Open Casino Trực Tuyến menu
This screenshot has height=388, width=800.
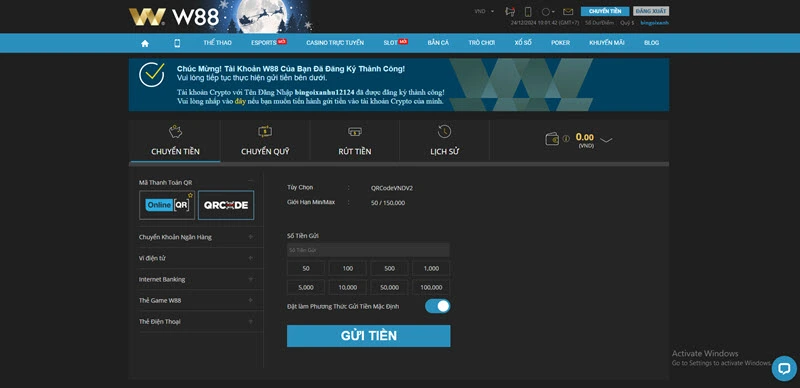point(335,43)
